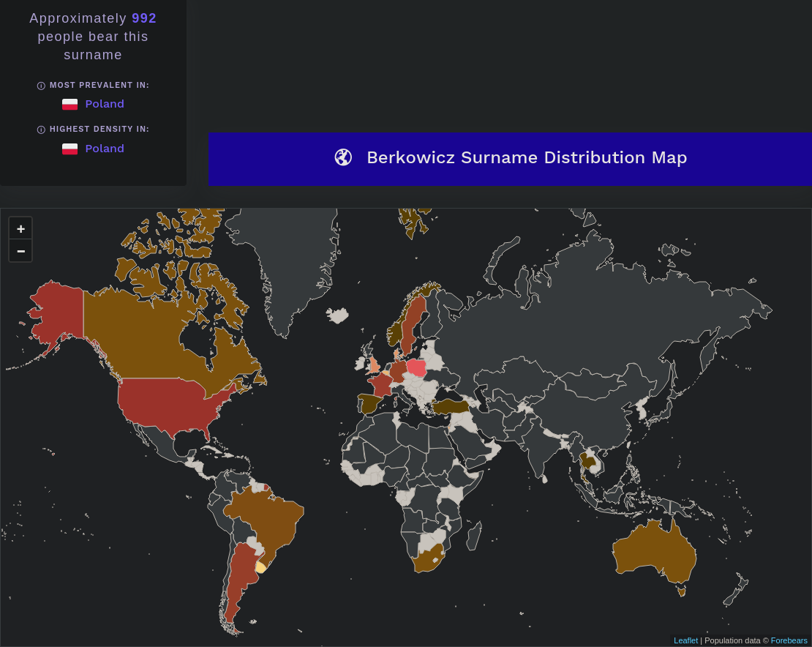Open the Forebears population data link
This screenshot has width=812, height=647.
coord(789,641)
